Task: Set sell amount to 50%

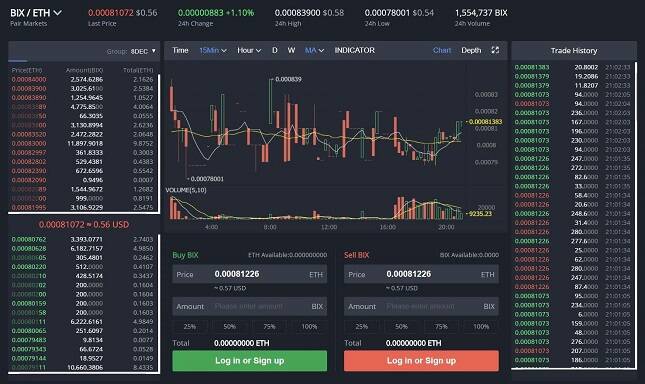Action: (401, 326)
